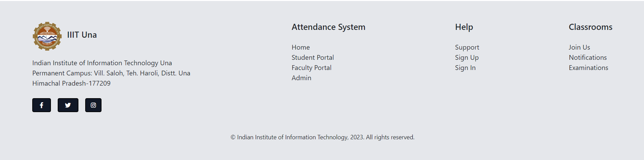644x160 pixels.
Task: View the Notifications link
Action: pyautogui.click(x=588, y=57)
